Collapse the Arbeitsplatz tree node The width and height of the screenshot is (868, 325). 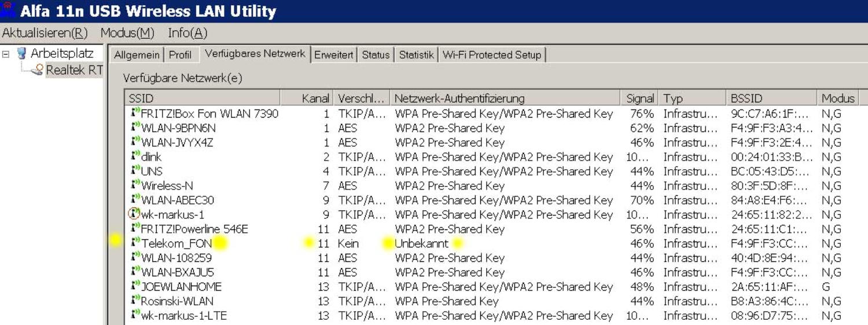click(x=6, y=54)
